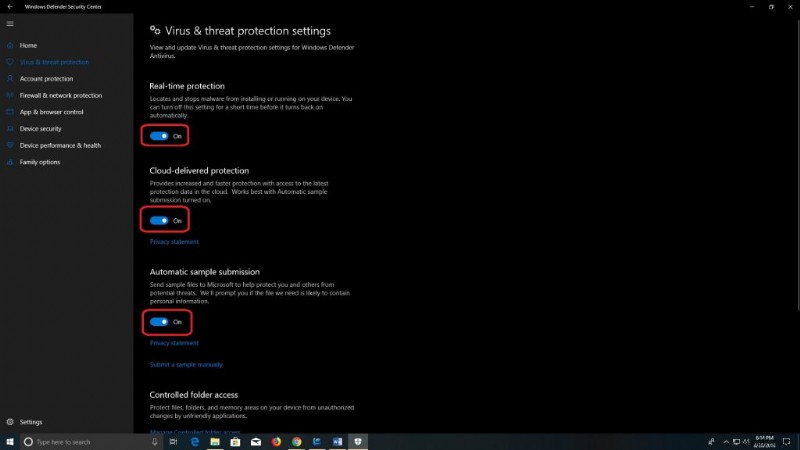Image resolution: width=800 pixels, height=450 pixels.
Task: Launch Google Chrome from the taskbar
Action: (296, 442)
